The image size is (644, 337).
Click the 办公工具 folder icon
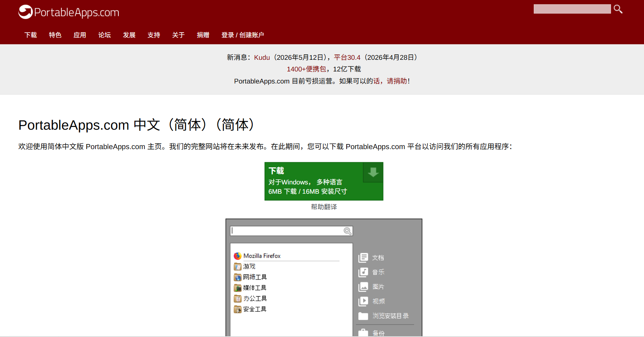click(x=238, y=299)
